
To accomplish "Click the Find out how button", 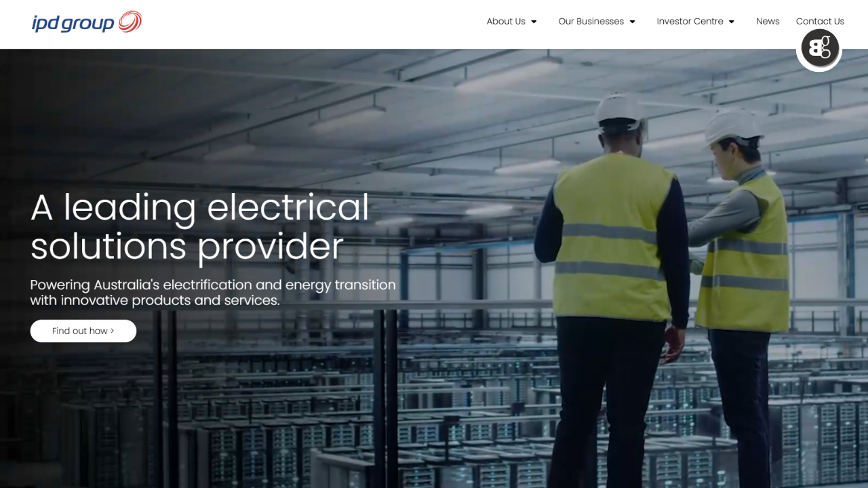I will pyautogui.click(x=83, y=331).
